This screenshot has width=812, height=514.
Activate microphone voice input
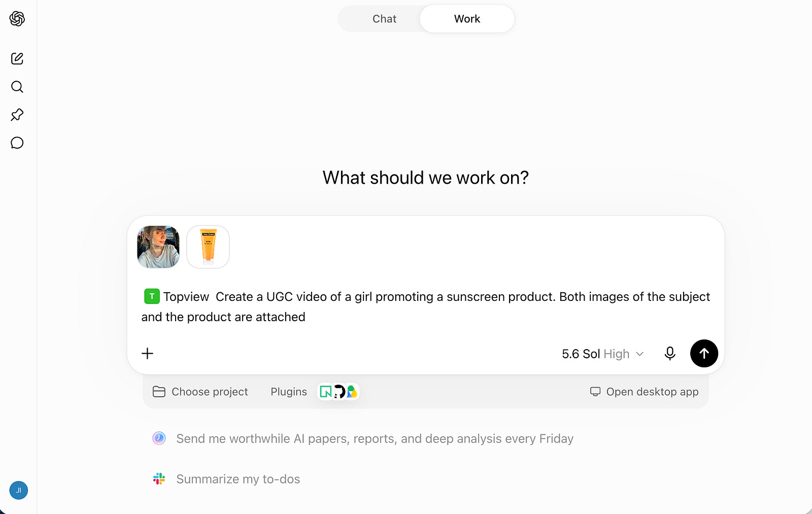coord(670,354)
